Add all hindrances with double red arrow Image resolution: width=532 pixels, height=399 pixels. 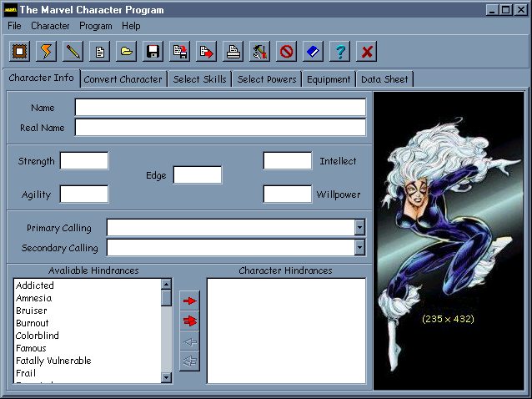(190, 321)
